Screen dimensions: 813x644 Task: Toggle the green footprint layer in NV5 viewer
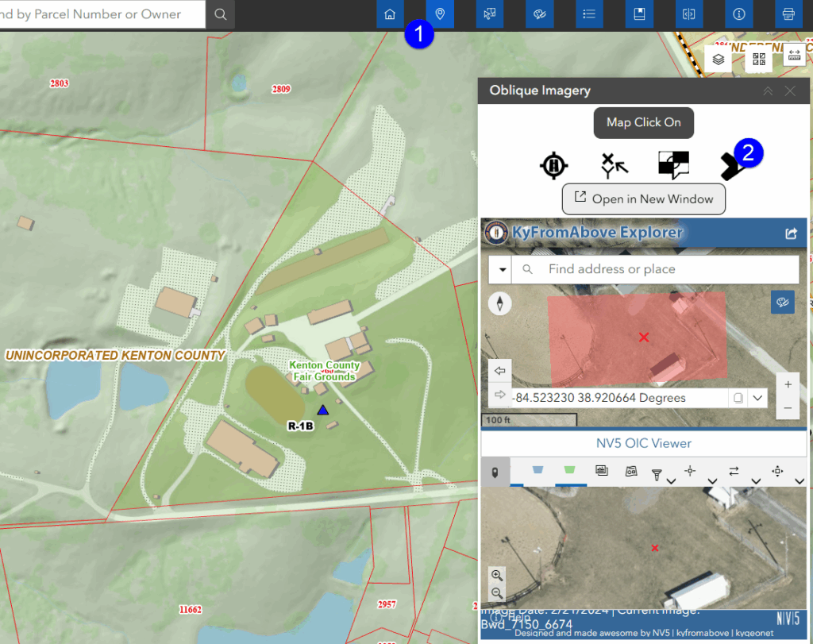[569, 470]
